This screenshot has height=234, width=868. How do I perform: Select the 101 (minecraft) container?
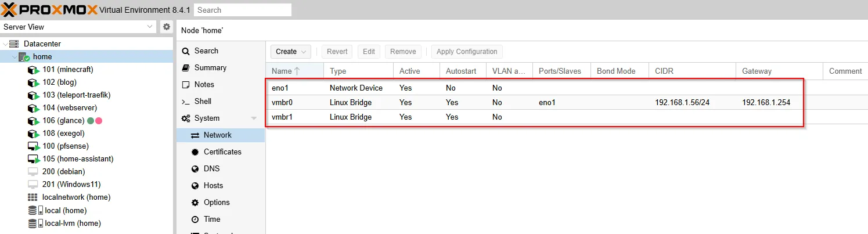pyautogui.click(x=67, y=70)
